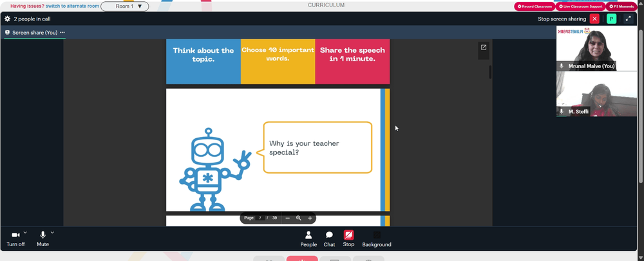Open call settings gear icon
This screenshot has width=644, height=261.
point(7,19)
